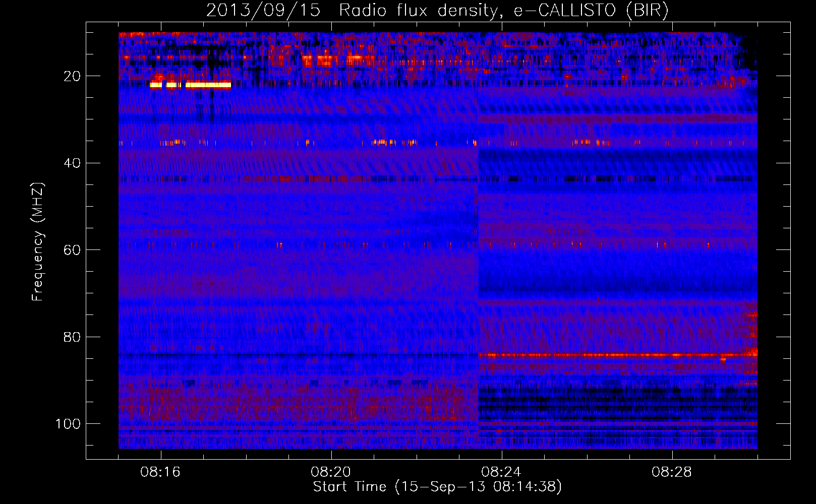Click the bright yellow burst near 22 MHz

coord(191,85)
